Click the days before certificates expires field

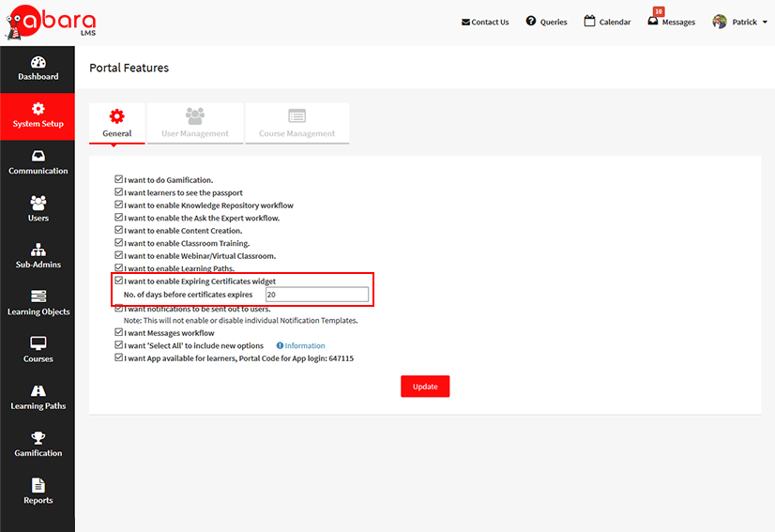tap(317, 295)
